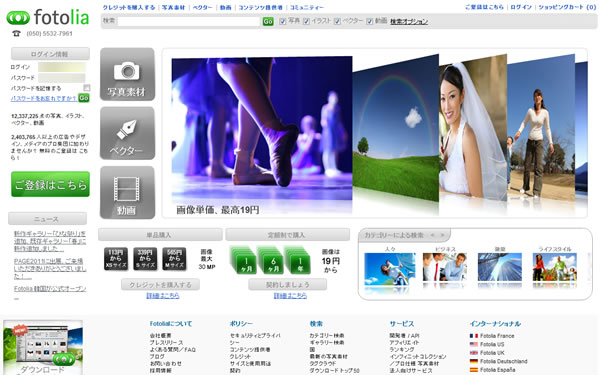Focus the ログイン username field
The height and width of the screenshot is (375, 600).
(62, 67)
